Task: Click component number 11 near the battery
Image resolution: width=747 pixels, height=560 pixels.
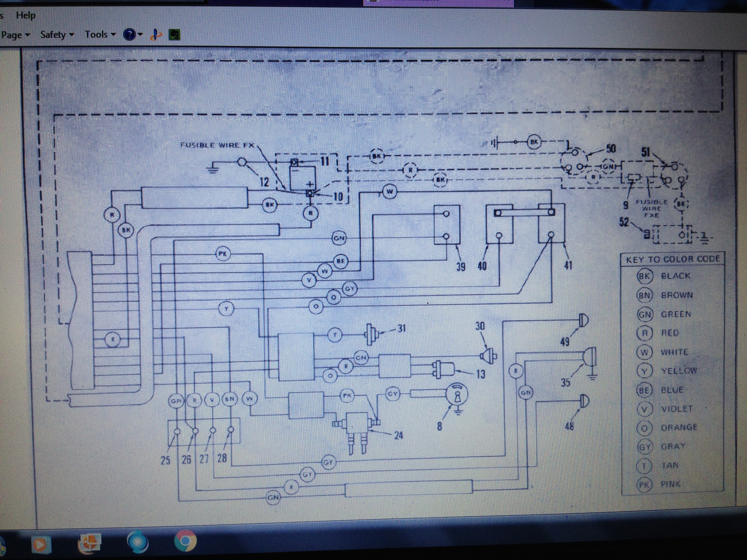Action: click(324, 161)
